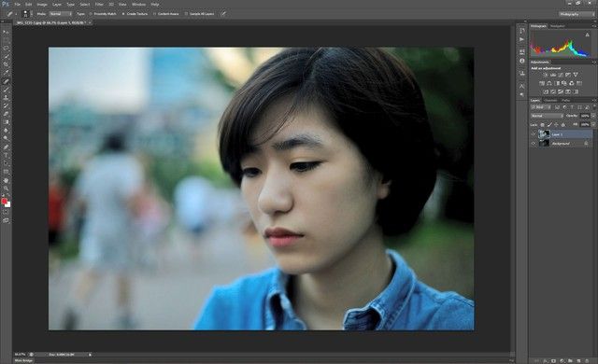The width and height of the screenshot is (598, 364).
Task: Select the Rectangle shape tool
Action: (x=6, y=172)
